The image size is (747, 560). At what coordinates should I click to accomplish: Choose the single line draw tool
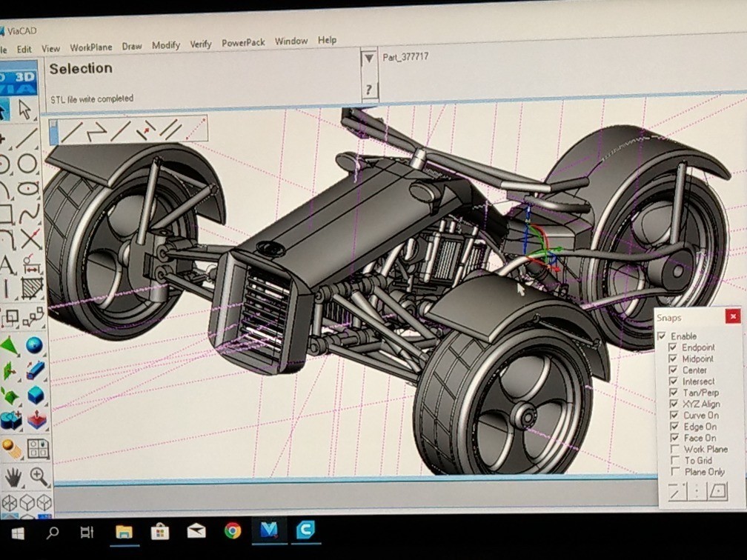coord(72,132)
